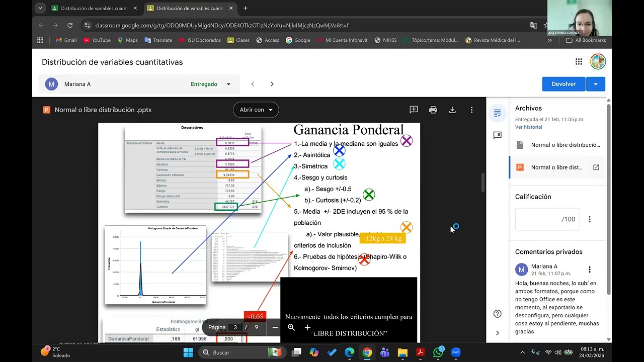
Task: Show hidden system tray icons
Action: click(522, 352)
